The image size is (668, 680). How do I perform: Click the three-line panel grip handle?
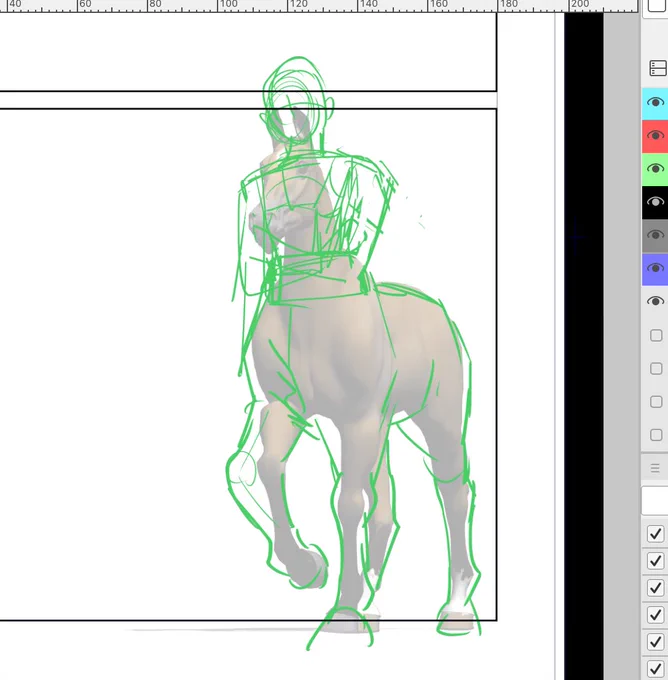click(655, 468)
